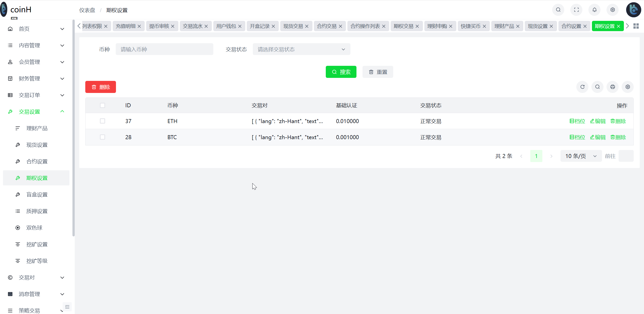Select the checkbox for row ID 37
The height and width of the screenshot is (314, 644).
click(102, 121)
